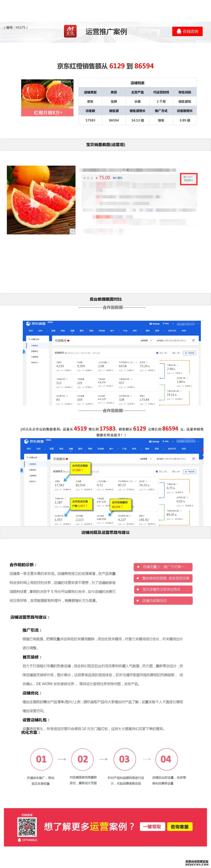Screen dimensions: 211x868
Task: Click the 01 step circle
Action: [41, 759]
